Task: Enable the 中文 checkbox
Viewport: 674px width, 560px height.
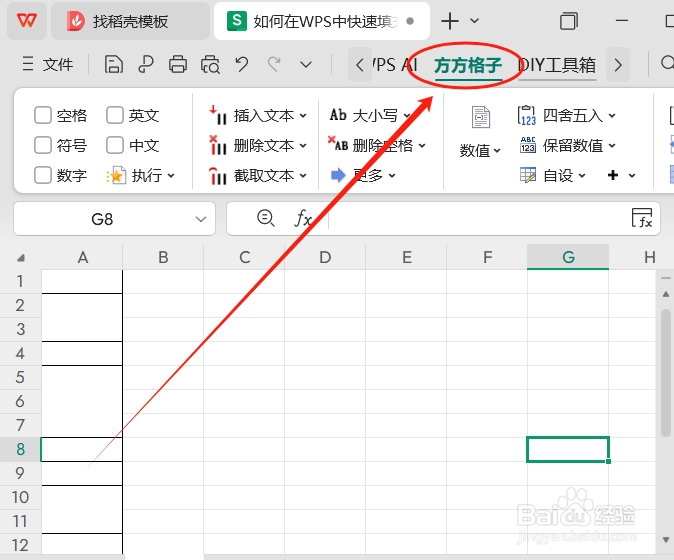Action: pyautogui.click(x=115, y=145)
